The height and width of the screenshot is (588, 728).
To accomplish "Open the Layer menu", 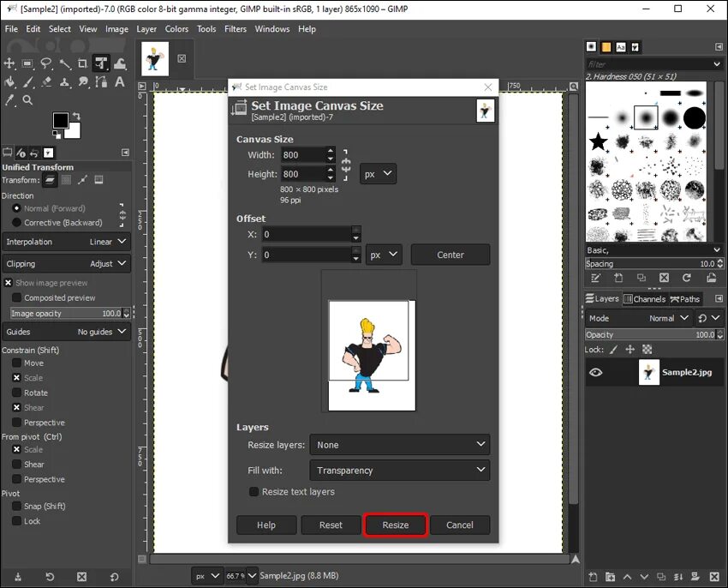I will pos(146,29).
